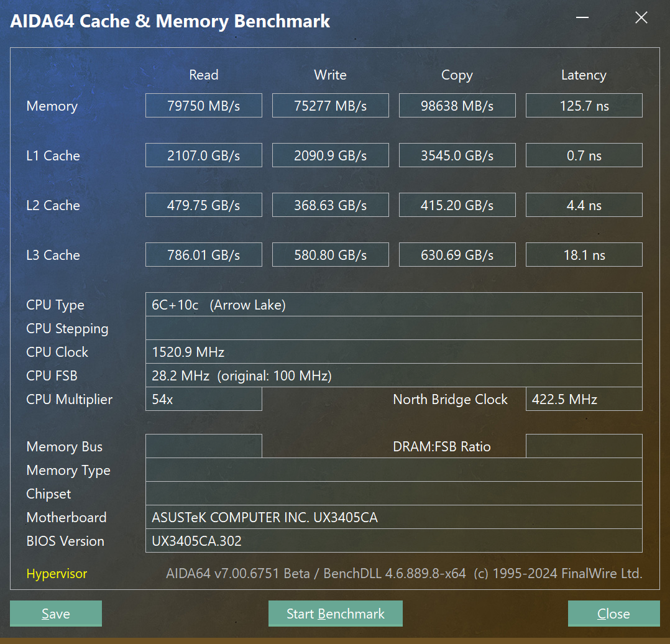Select Memory Read value 79750 MB/s
Viewport: 670px width, 644px height.
pos(204,106)
